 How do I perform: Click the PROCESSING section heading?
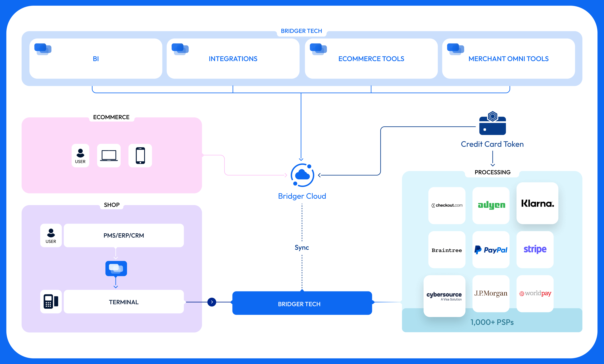493,172
